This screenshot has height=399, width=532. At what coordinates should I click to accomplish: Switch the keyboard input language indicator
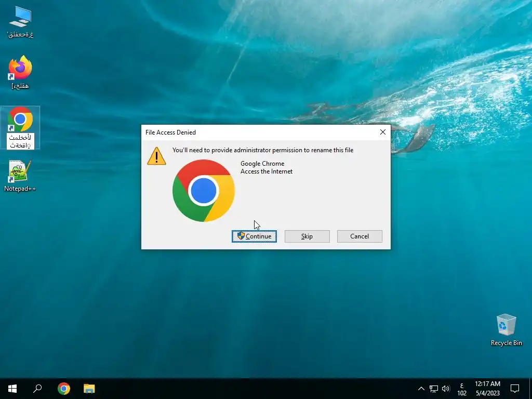[462, 389]
